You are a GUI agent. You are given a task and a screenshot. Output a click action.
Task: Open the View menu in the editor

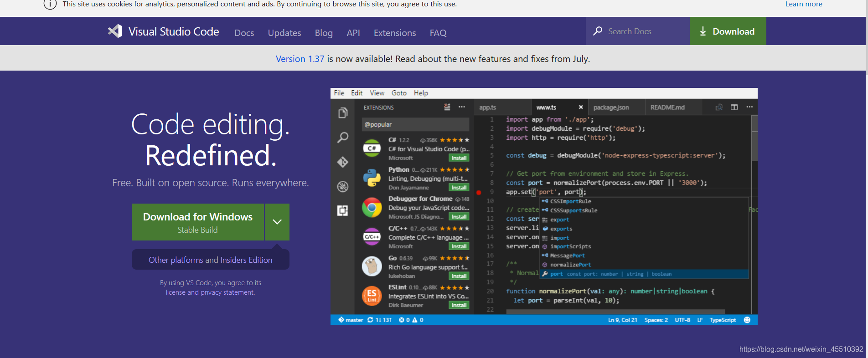pyautogui.click(x=377, y=93)
